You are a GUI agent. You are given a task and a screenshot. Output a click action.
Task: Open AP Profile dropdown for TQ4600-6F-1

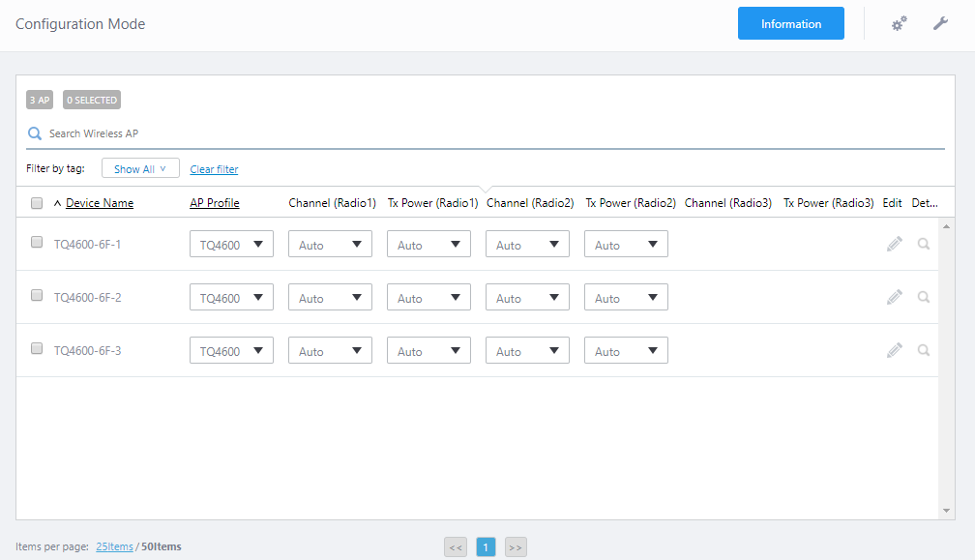click(x=231, y=245)
